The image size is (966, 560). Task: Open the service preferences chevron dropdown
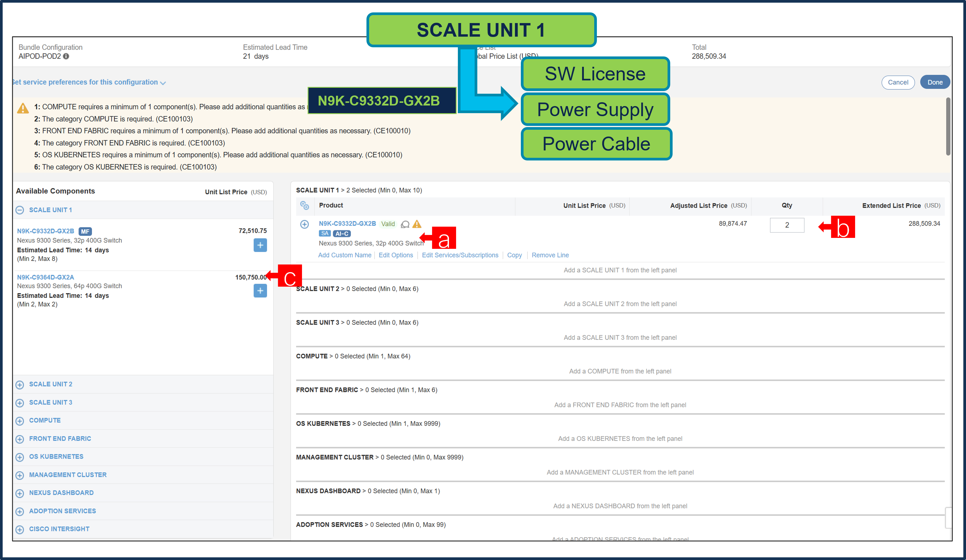(163, 82)
